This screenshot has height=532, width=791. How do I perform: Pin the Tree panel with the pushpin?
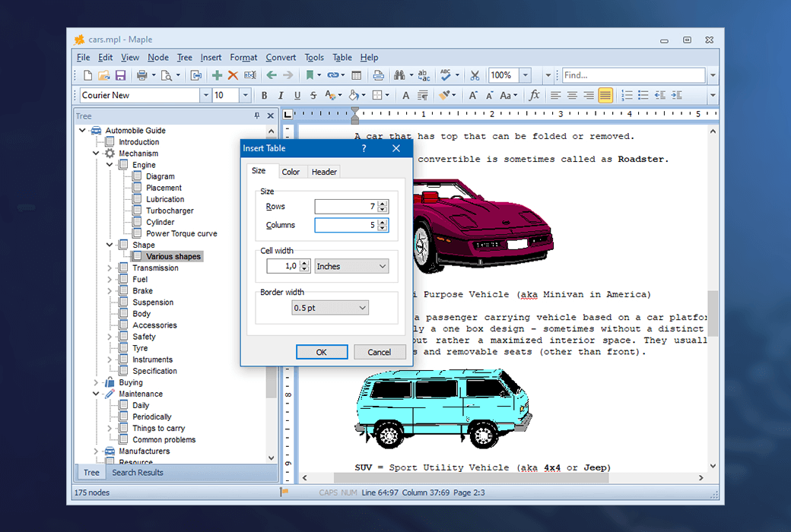(257, 116)
